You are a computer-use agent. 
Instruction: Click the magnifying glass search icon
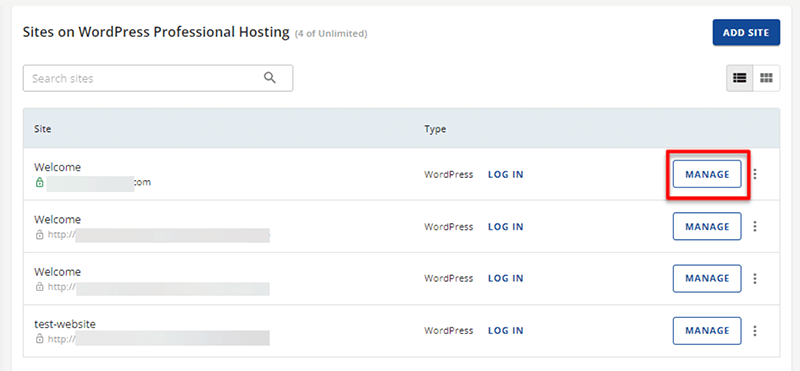[269, 78]
